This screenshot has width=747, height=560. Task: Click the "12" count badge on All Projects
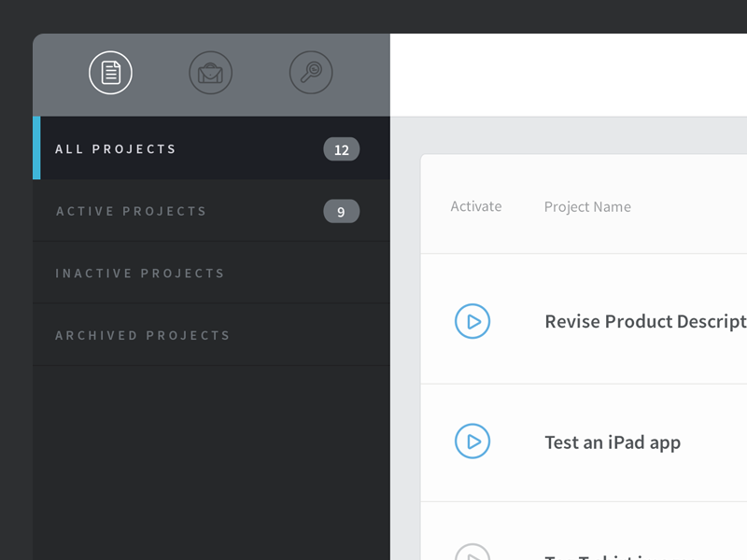click(342, 149)
